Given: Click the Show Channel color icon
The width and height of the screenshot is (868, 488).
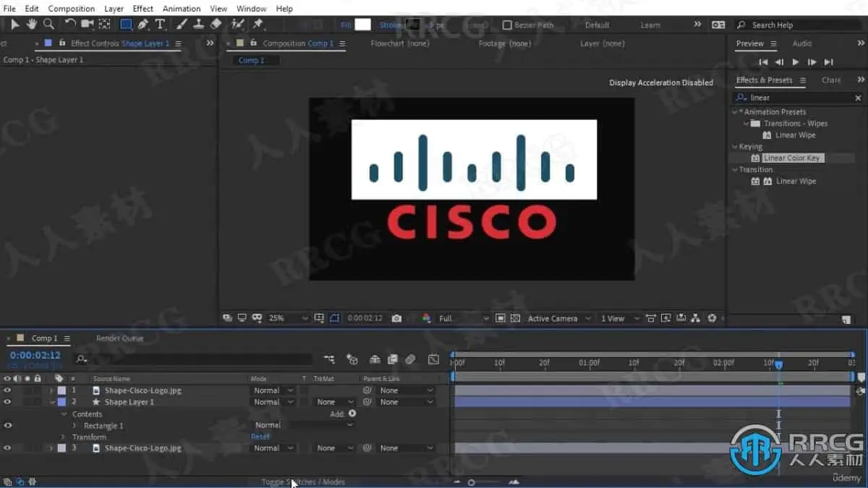Looking at the screenshot, I should click(x=426, y=318).
